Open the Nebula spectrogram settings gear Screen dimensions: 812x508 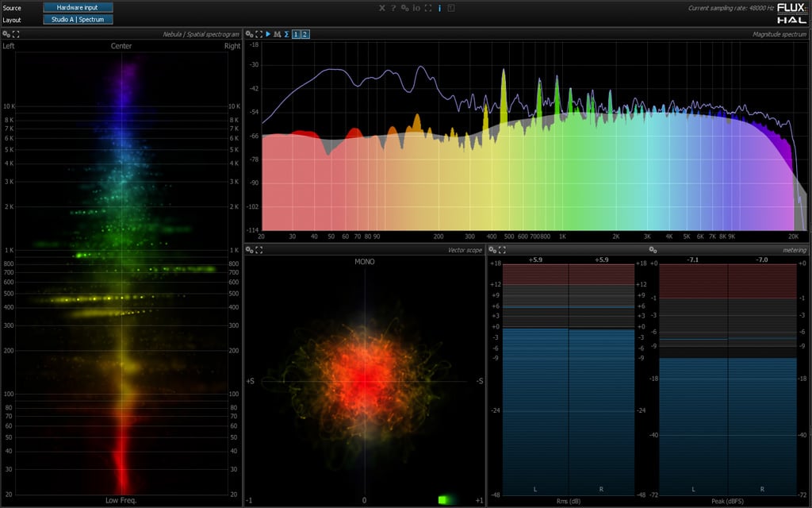coord(7,34)
